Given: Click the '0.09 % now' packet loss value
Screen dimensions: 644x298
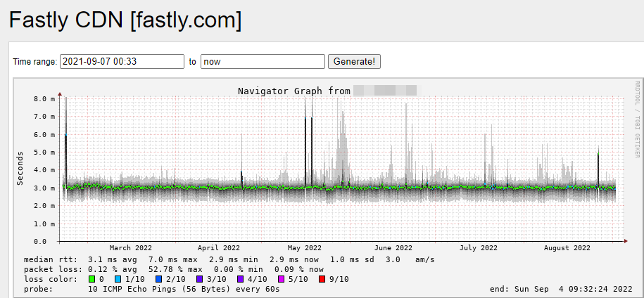Looking at the screenshot, I should point(299,269).
